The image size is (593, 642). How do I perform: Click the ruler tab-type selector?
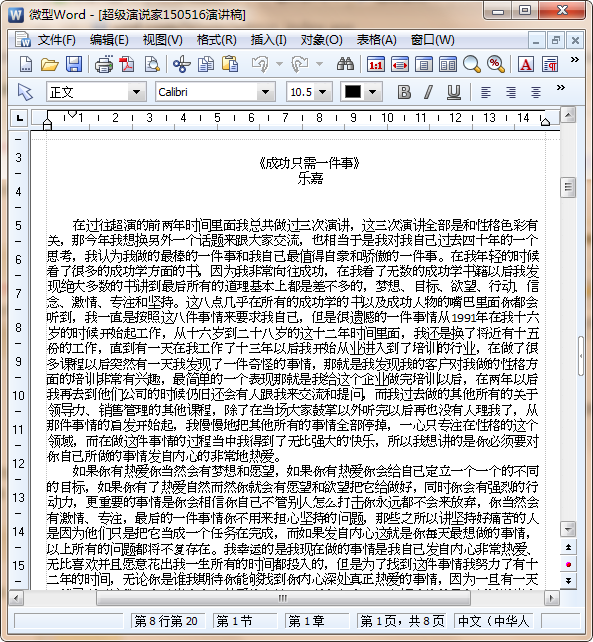19,118
